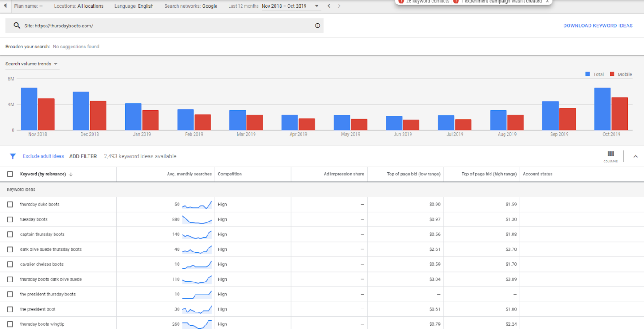This screenshot has height=329, width=644.
Task: Collapse the chart panel with chevron
Action: tap(636, 156)
